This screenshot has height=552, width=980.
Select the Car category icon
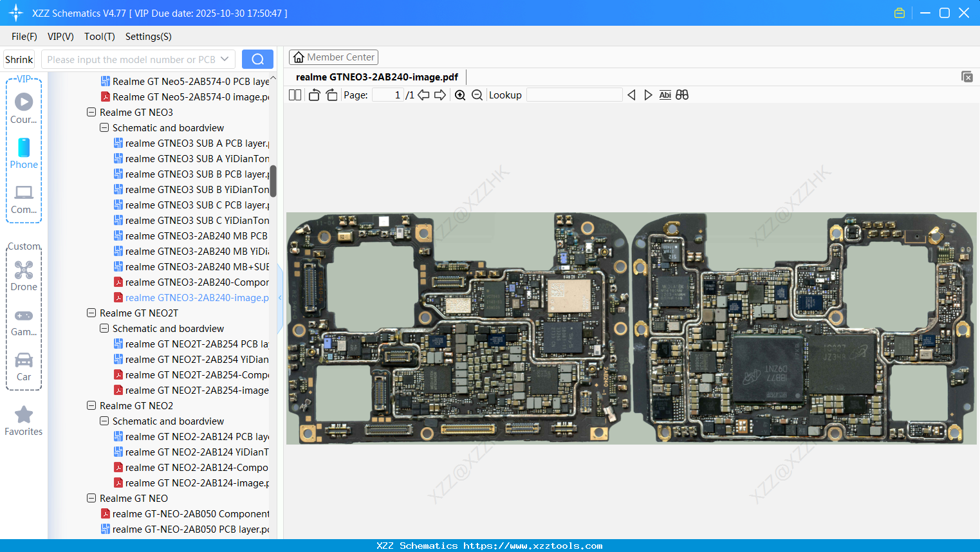24,365
